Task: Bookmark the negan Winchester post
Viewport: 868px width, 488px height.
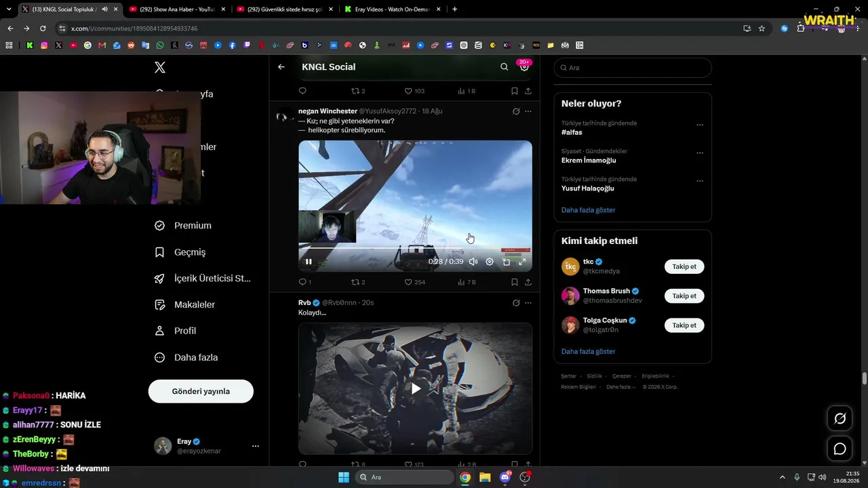Action: (515, 282)
